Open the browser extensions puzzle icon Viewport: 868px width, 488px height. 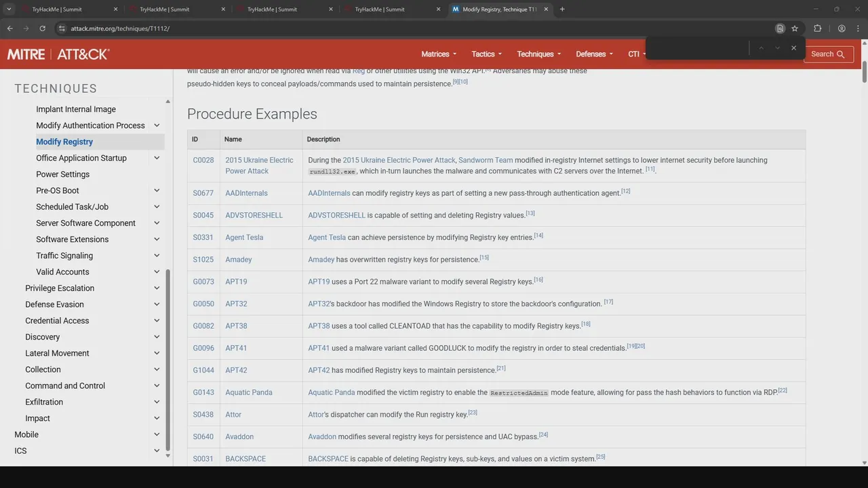(817, 28)
